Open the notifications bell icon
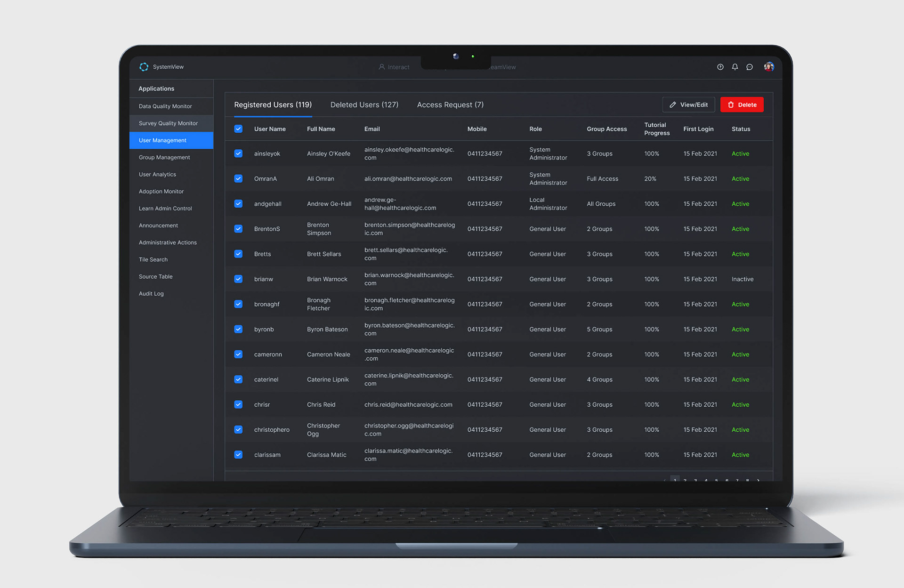Viewport: 904px width, 588px height. pyautogui.click(x=734, y=67)
